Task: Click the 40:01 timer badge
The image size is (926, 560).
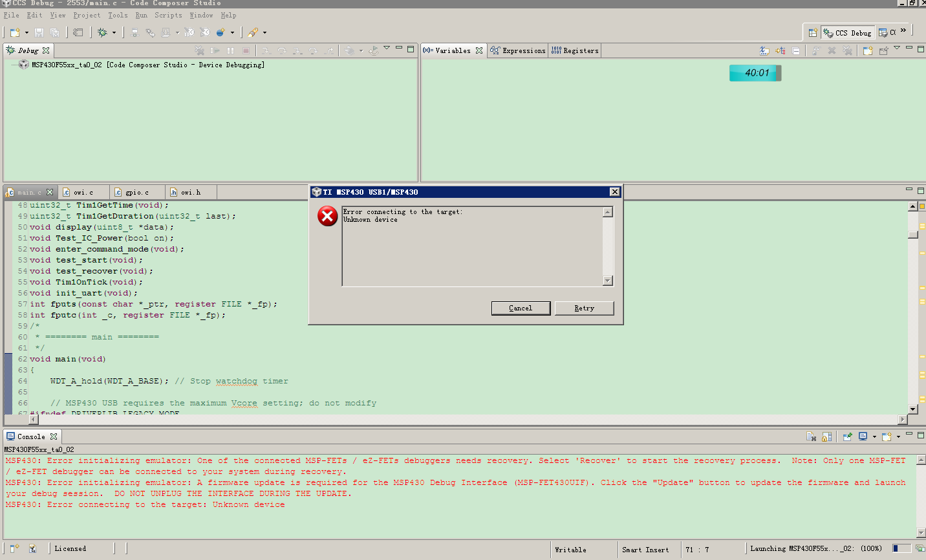Action: (x=755, y=73)
